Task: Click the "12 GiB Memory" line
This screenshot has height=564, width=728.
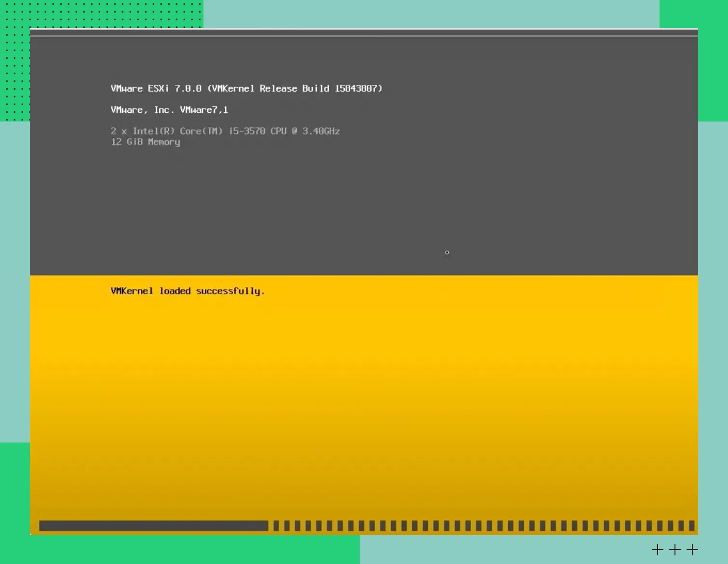Action: (145, 142)
